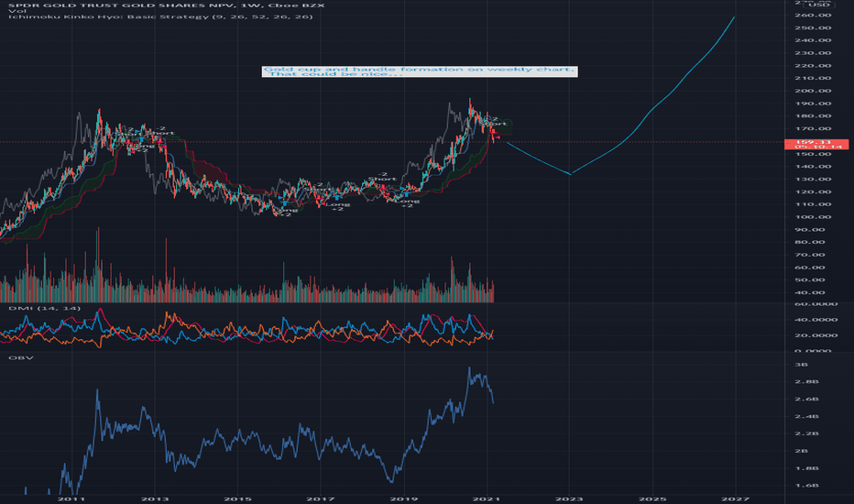Click the 3B OBV axis value
The width and height of the screenshot is (854, 504).
[x=802, y=365]
